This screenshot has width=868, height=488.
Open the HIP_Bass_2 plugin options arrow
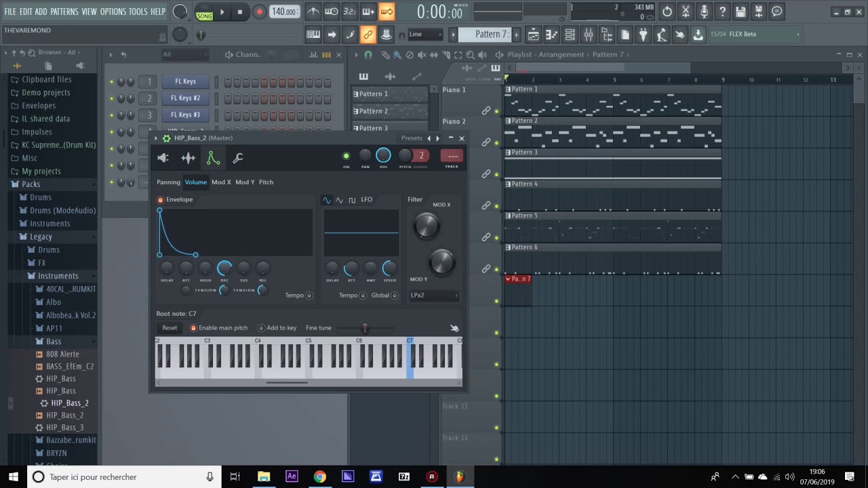point(156,138)
